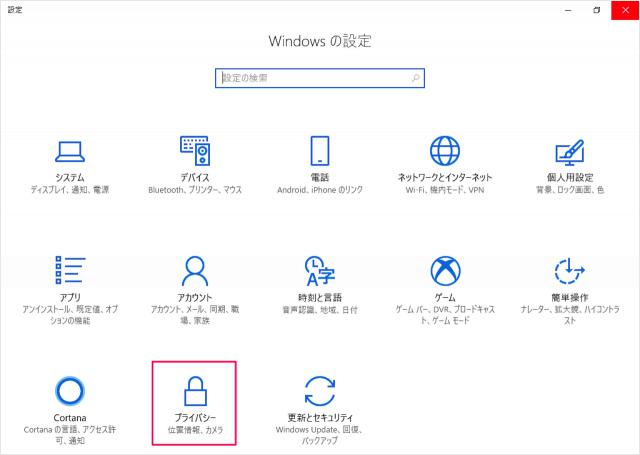Select the 電話 phone icon
640x455 pixels.
tap(320, 151)
